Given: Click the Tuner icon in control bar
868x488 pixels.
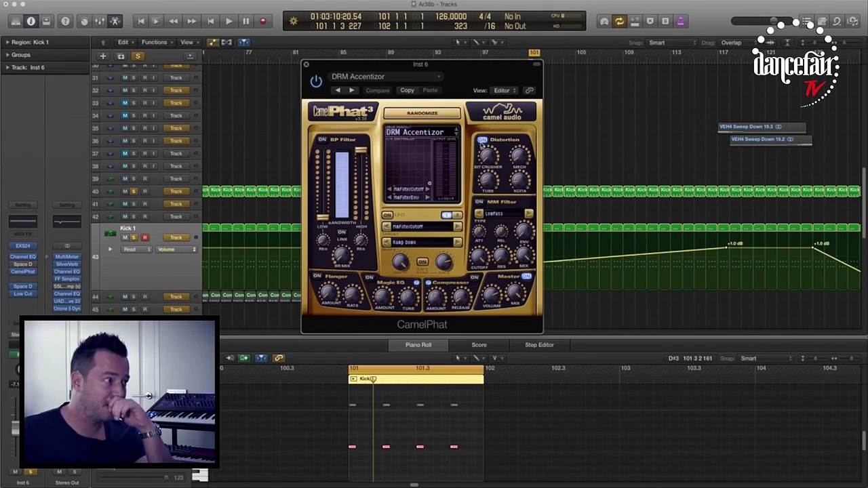Looking at the screenshot, I should [x=604, y=21].
